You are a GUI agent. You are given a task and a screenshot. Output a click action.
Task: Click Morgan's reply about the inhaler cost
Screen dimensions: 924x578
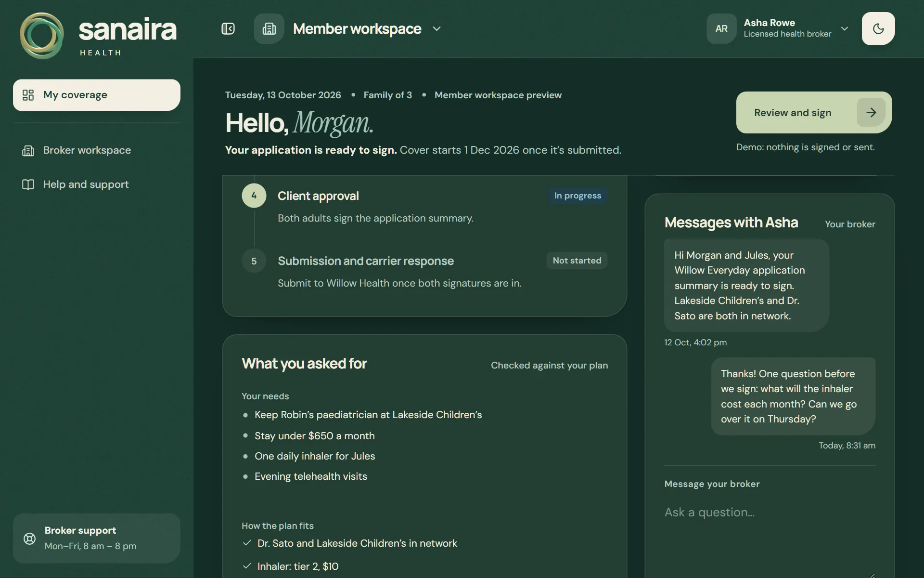tap(793, 396)
